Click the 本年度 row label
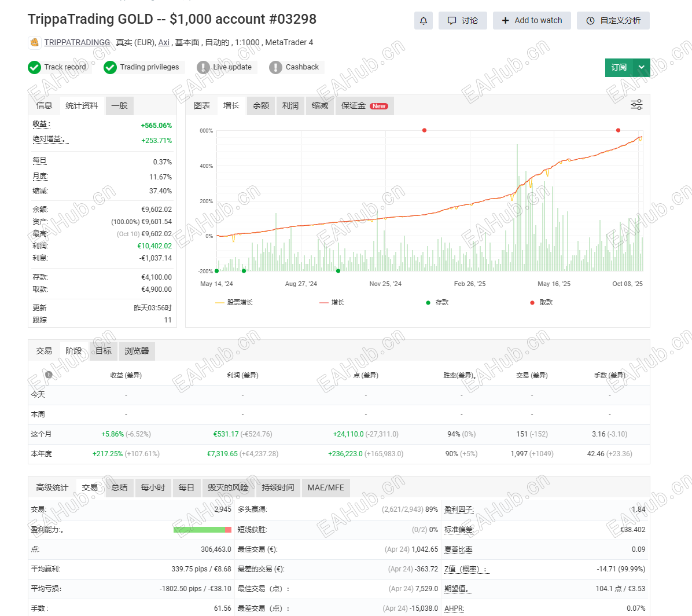 coord(42,454)
